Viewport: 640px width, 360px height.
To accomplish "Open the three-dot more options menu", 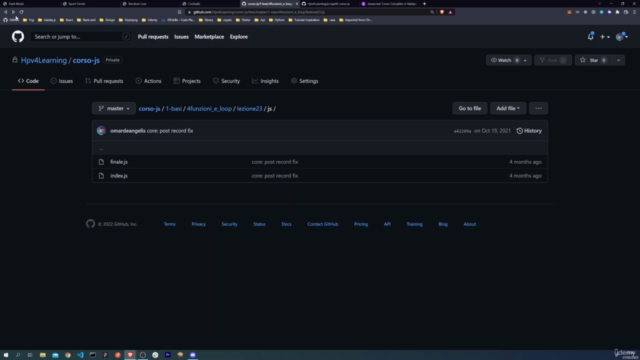I will (538, 109).
